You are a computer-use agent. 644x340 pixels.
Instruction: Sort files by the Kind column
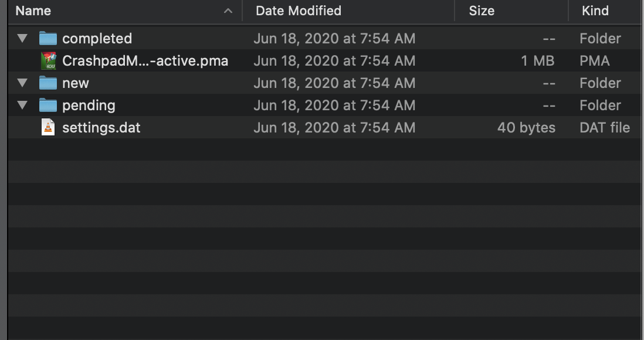click(x=595, y=11)
